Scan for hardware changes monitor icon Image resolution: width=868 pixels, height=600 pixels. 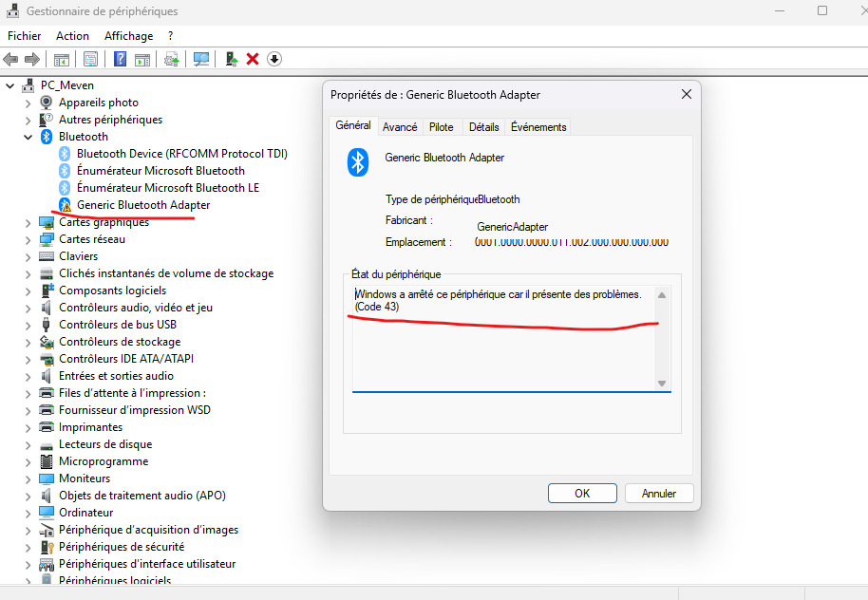[201, 59]
